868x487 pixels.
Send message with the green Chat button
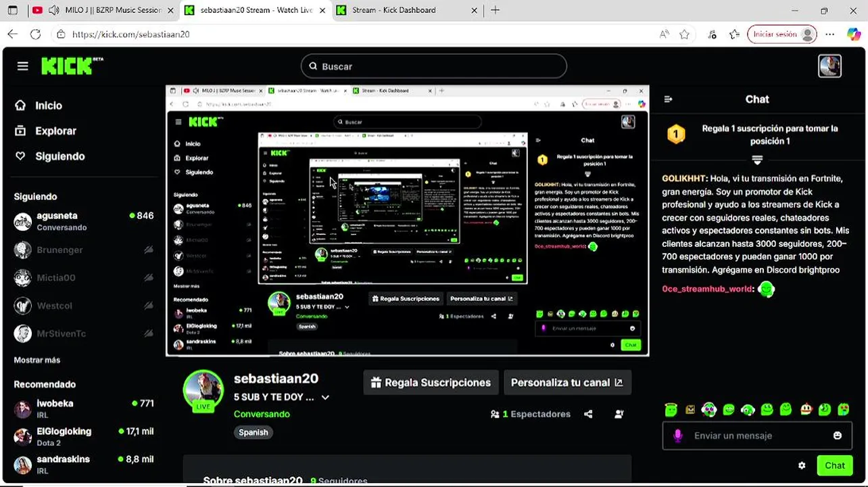coord(835,465)
